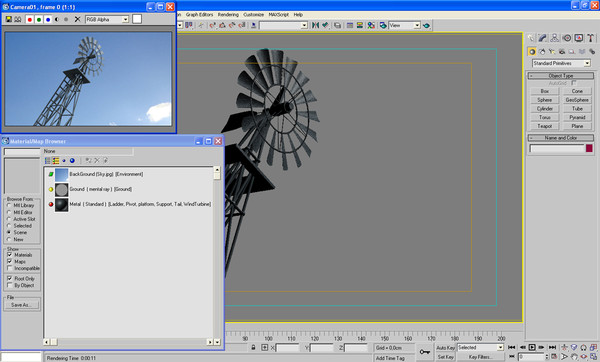Toggle the red channel in render window
600x362 pixels.
point(30,19)
